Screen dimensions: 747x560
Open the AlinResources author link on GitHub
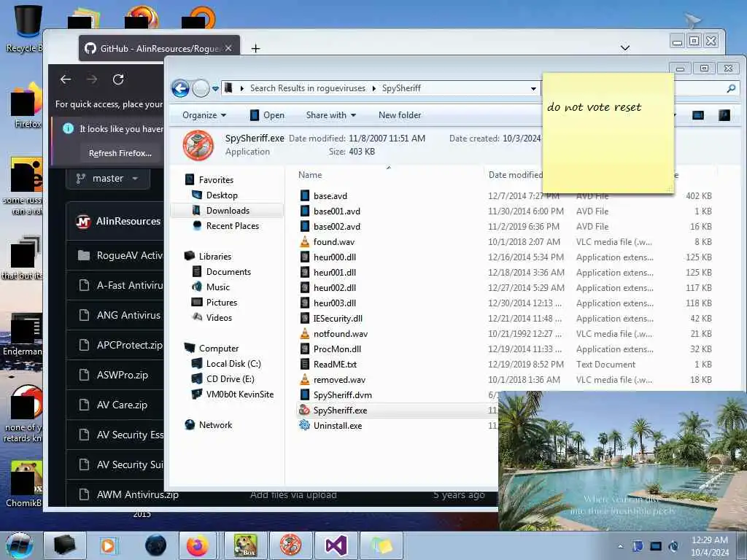coord(128,221)
